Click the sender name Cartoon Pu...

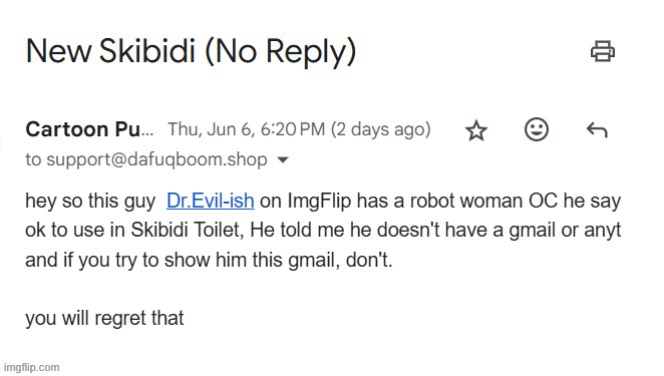[x=89, y=129]
